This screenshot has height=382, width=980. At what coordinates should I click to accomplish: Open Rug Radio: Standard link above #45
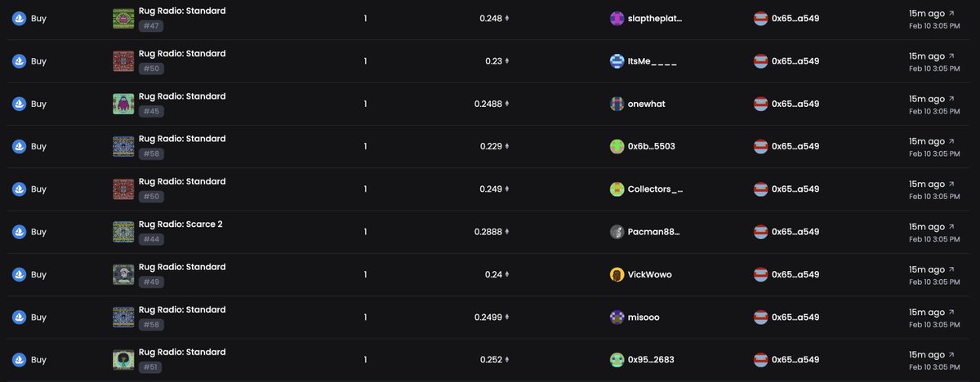(x=182, y=96)
